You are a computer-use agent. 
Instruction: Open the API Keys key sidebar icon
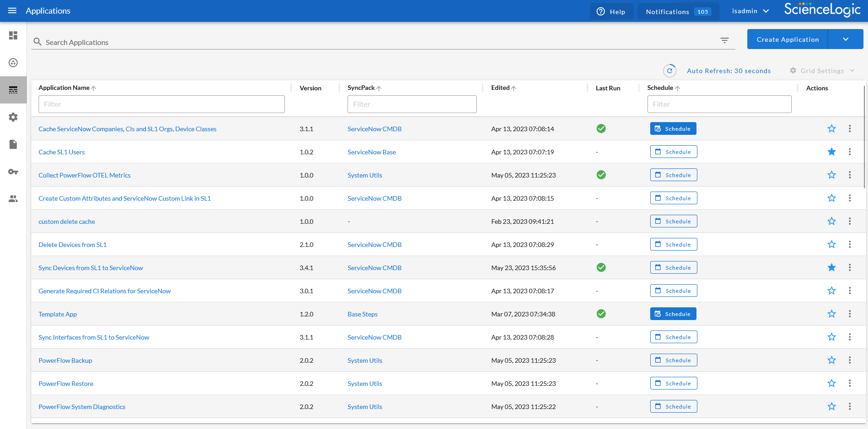click(13, 172)
